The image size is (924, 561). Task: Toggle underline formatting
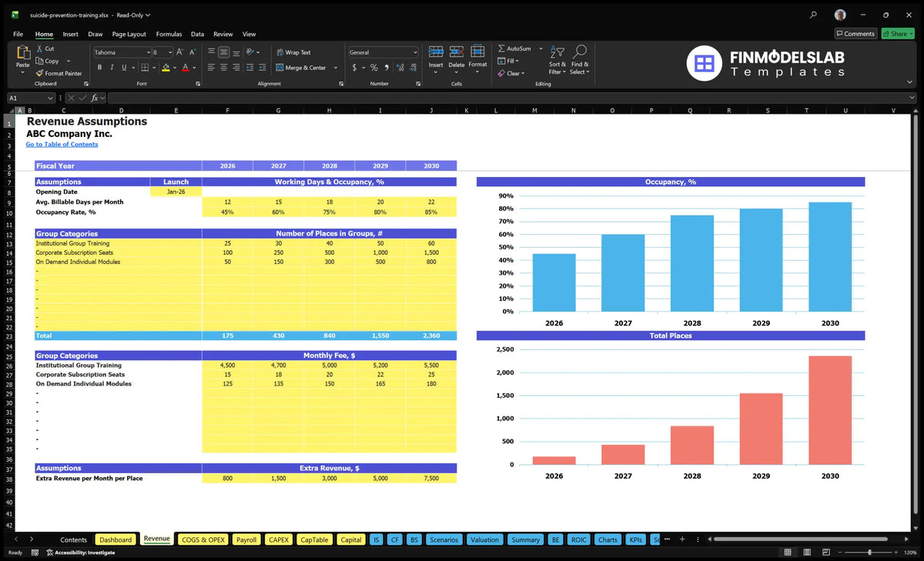(x=124, y=68)
